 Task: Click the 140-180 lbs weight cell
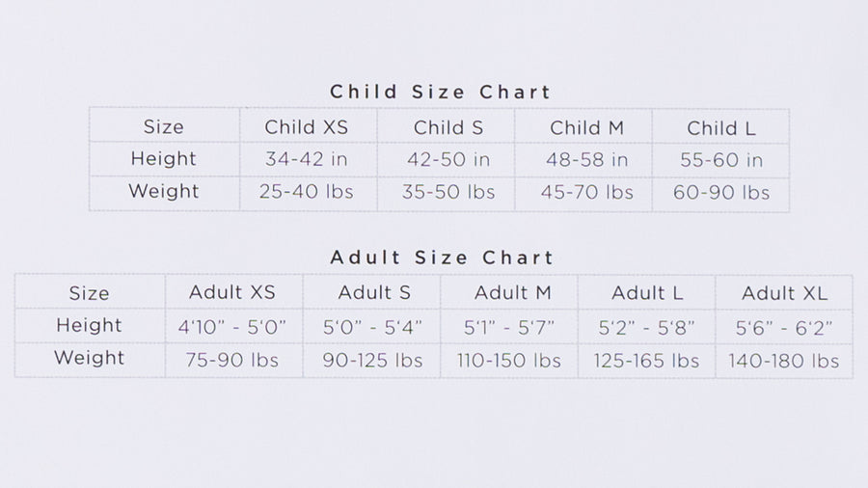tap(784, 361)
